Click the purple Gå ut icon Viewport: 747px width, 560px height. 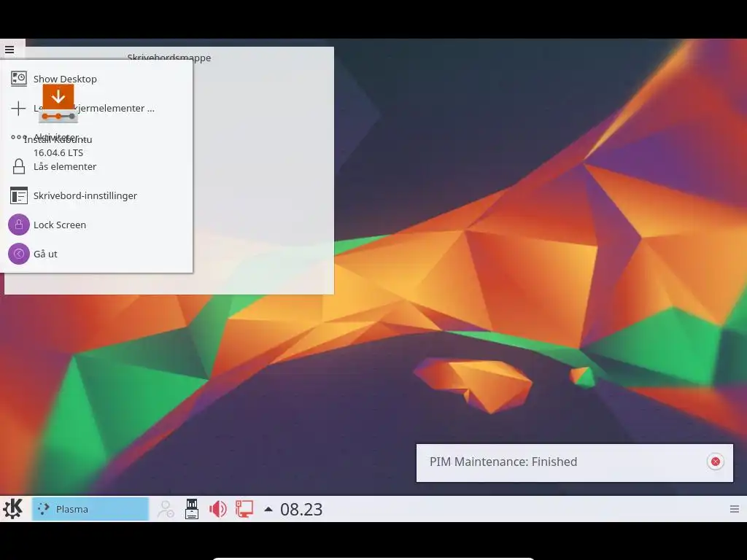tap(18, 254)
